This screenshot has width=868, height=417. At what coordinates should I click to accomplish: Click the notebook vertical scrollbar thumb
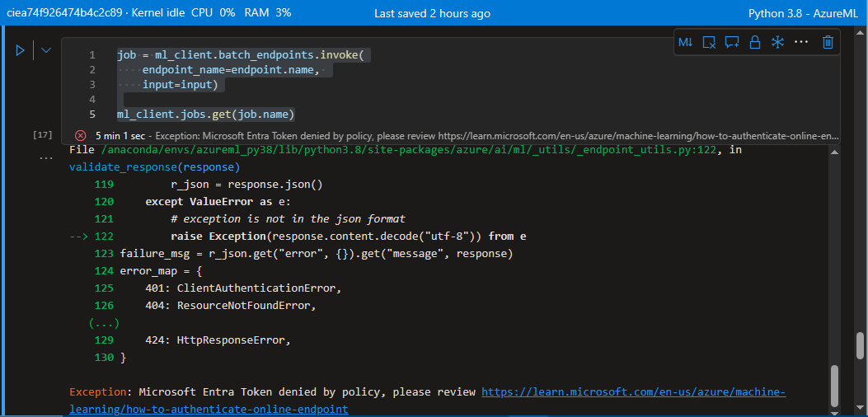[x=860, y=345]
